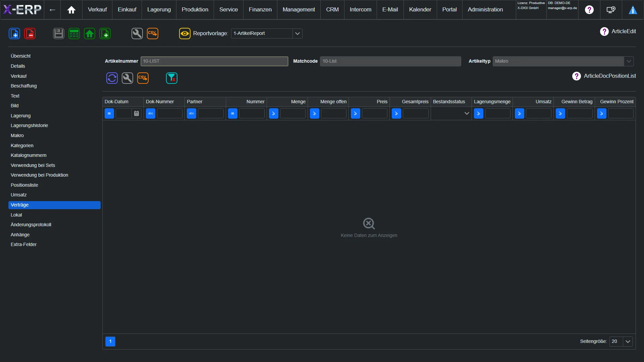The width and height of the screenshot is (644, 362).
Task: Click the Dok-Nummer filter text box
Action: (x=170, y=114)
